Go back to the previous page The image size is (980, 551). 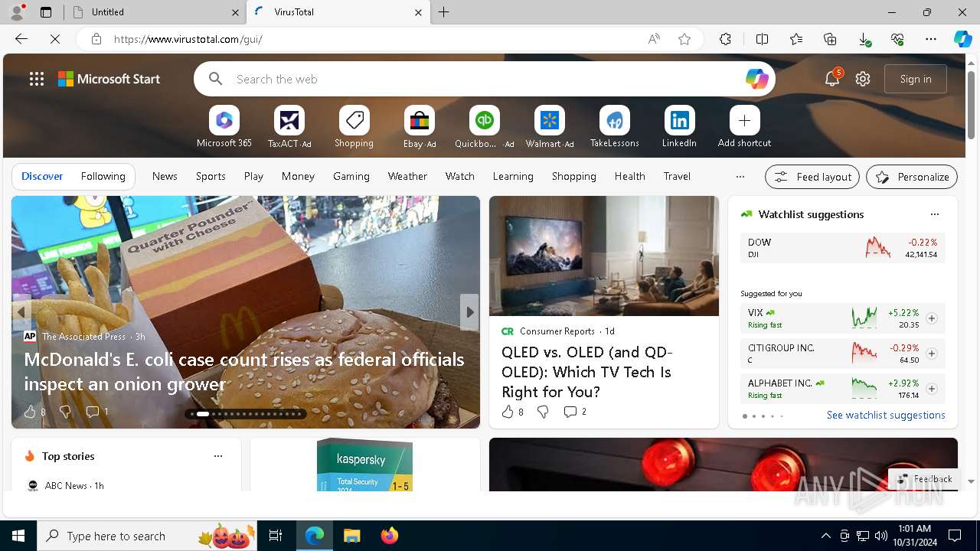tap(21, 39)
